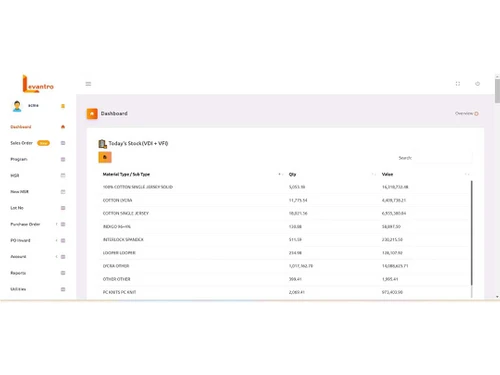
Task: Expand the Purchase Order submenu arrow
Action: tap(56, 224)
